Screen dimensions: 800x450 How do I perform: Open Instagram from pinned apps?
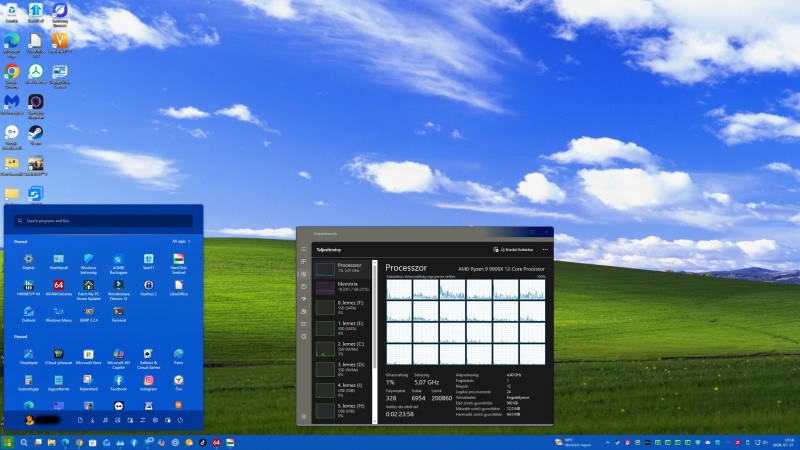click(x=148, y=383)
